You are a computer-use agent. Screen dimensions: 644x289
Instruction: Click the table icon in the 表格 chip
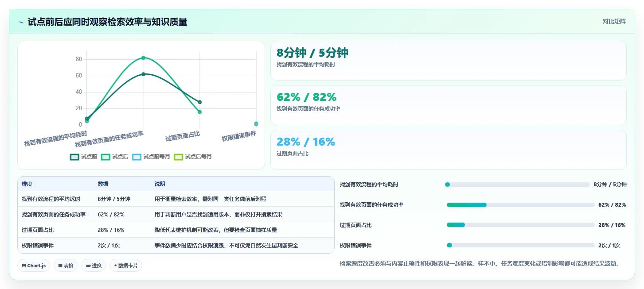point(60,266)
